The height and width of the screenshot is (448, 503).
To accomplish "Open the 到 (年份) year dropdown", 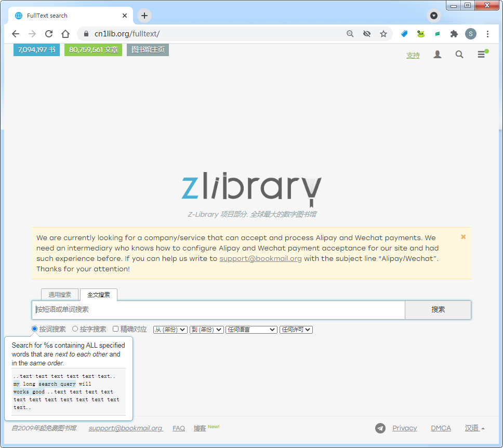I will point(207,330).
